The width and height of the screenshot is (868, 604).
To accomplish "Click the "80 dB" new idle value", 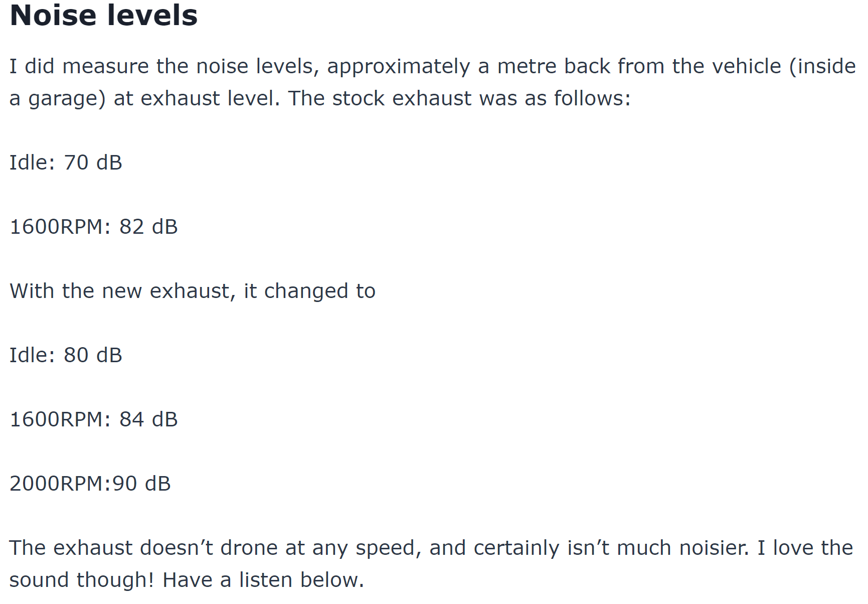I will pos(93,356).
